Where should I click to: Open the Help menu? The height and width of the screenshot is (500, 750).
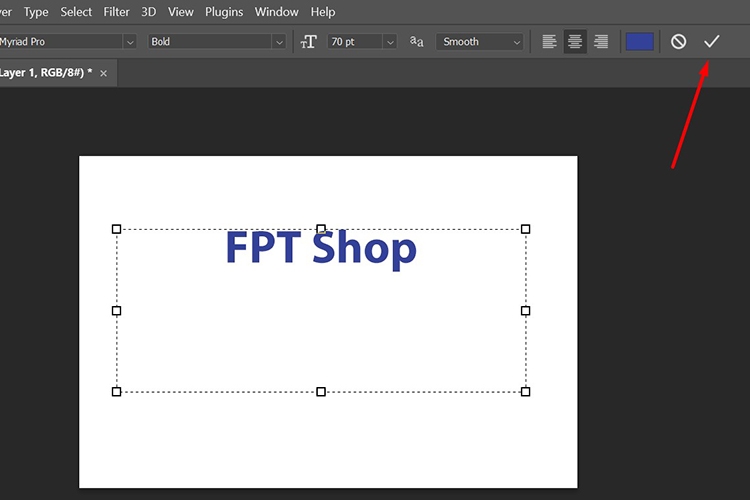click(323, 12)
